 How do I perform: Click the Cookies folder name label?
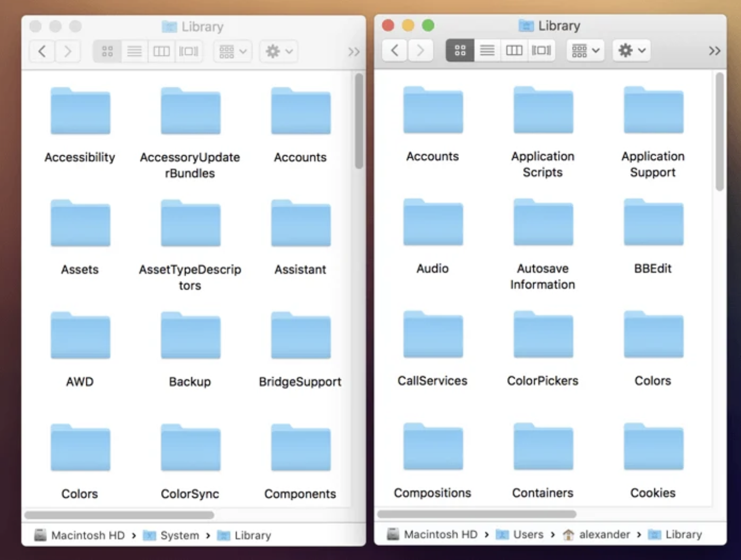pyautogui.click(x=653, y=493)
